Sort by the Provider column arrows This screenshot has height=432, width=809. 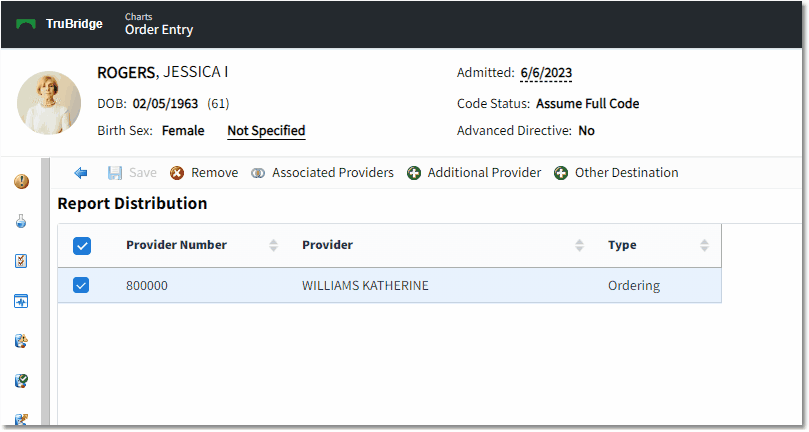click(x=579, y=246)
